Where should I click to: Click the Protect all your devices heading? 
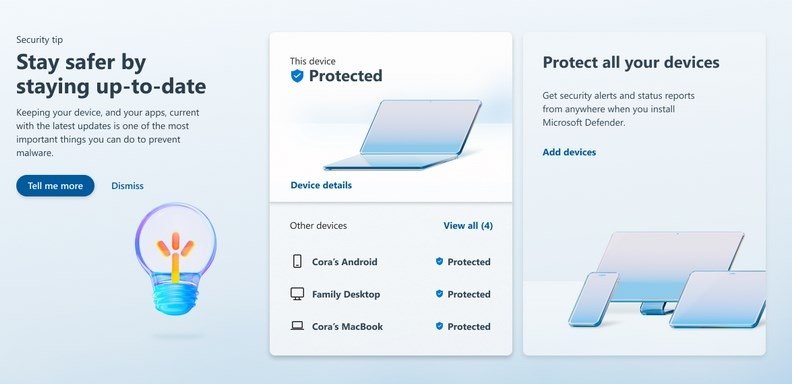pos(631,63)
